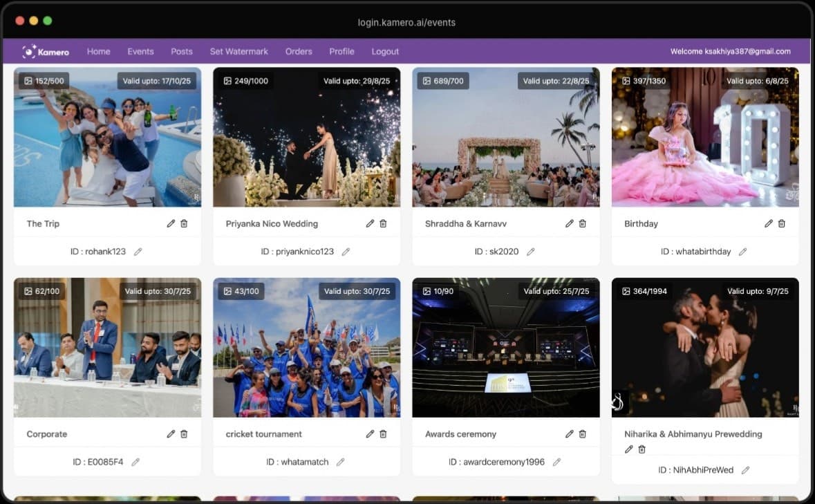Edit the name of "The Trip" event
Viewport: 815px width, 504px height.
click(x=170, y=223)
